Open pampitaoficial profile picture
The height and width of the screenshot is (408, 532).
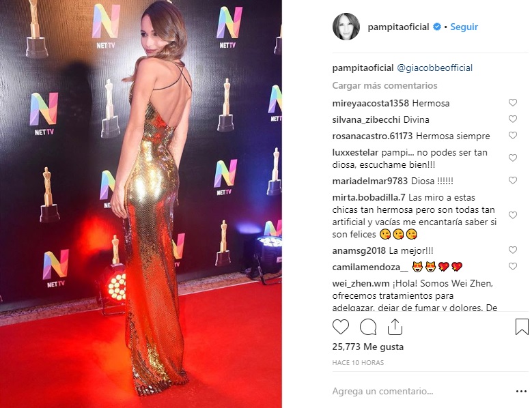tap(346, 27)
